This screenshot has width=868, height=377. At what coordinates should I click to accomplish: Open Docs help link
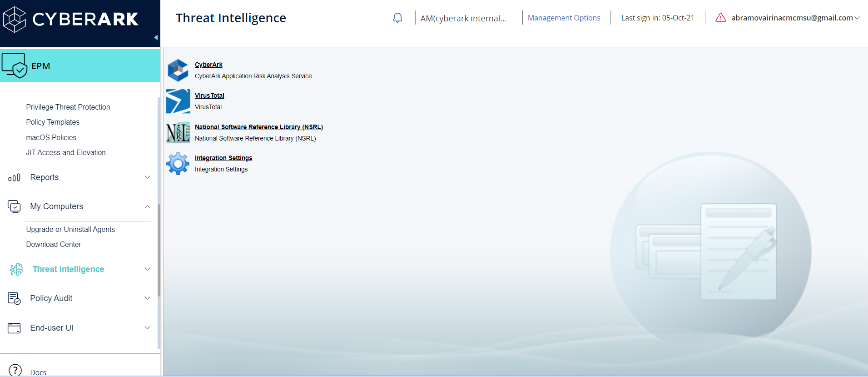pyautogui.click(x=38, y=372)
